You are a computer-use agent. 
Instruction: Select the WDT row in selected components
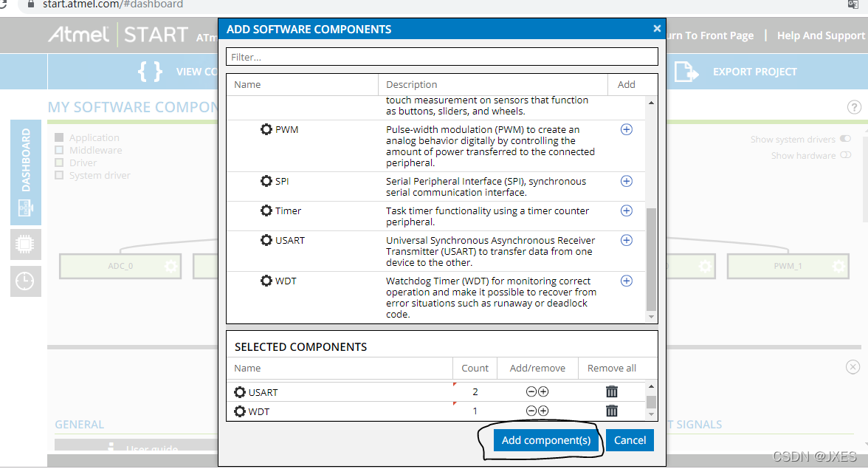click(436, 411)
